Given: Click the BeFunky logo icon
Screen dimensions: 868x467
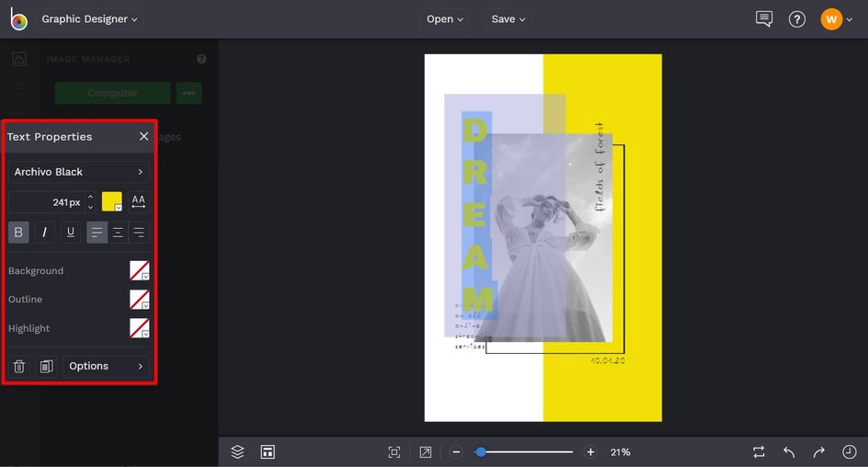Looking at the screenshot, I should coord(18,18).
